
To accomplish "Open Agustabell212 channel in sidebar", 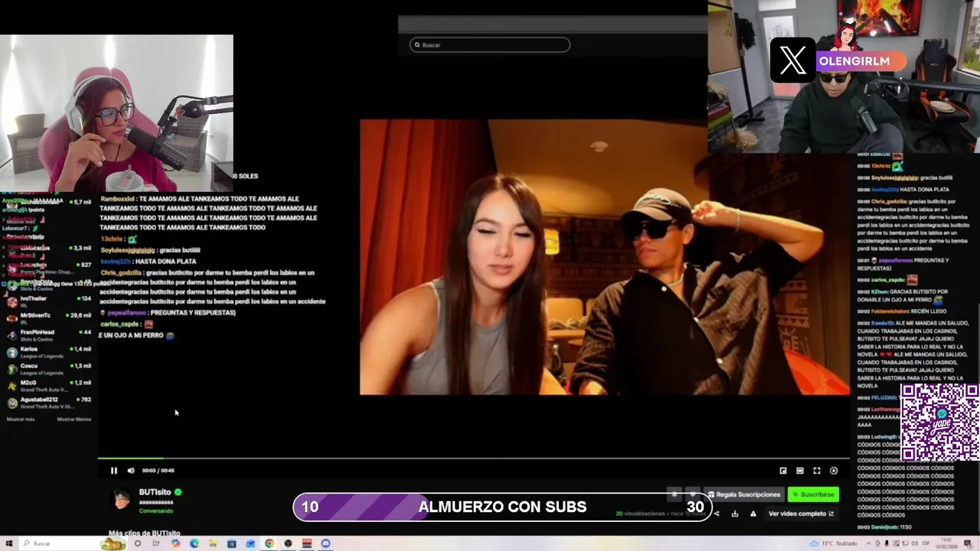I will tap(47, 402).
